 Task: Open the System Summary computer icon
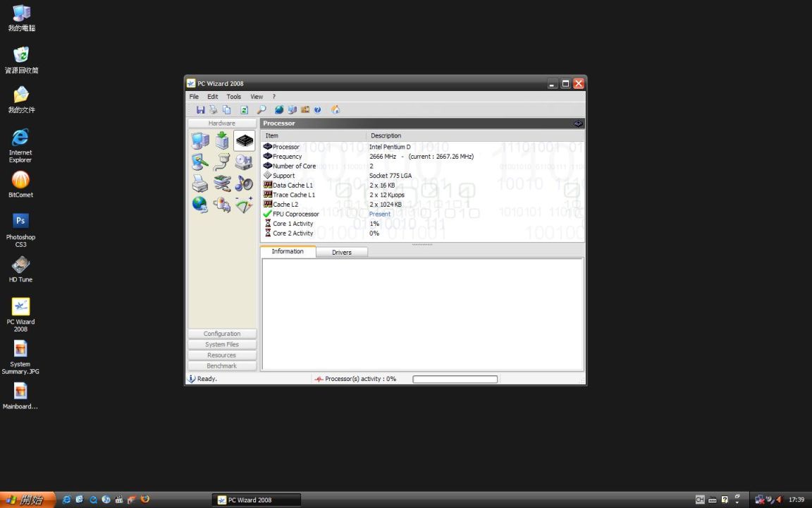tap(200, 140)
